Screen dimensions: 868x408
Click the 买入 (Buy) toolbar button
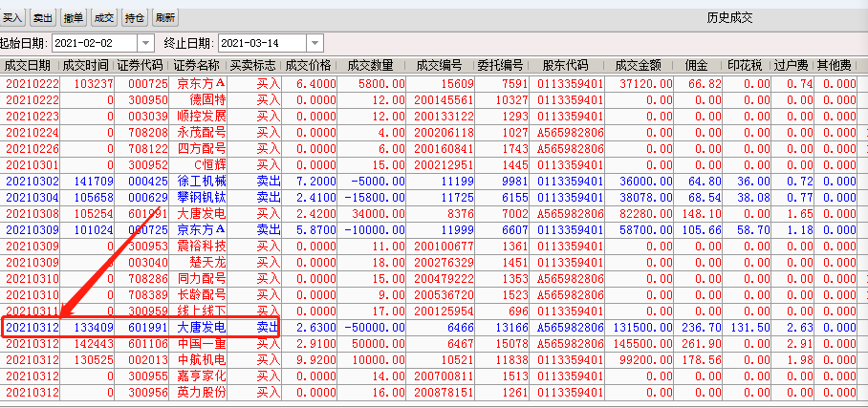[11, 17]
